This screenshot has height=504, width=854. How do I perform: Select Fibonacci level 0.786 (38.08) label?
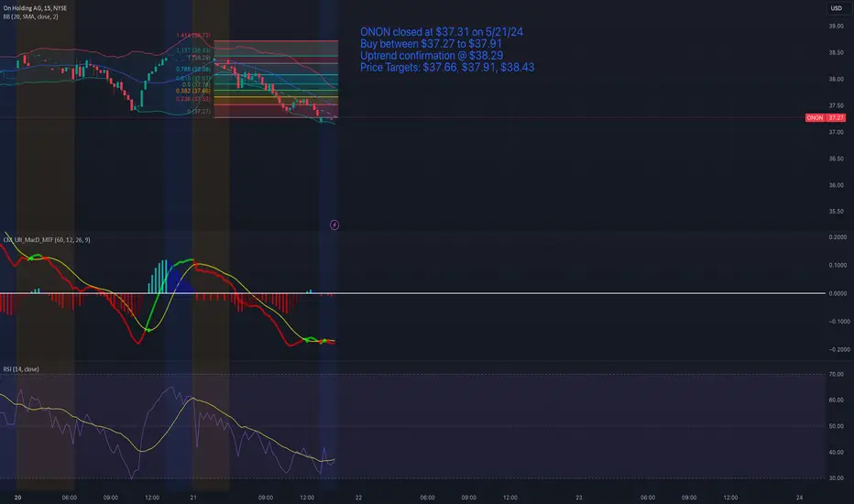pyautogui.click(x=193, y=70)
